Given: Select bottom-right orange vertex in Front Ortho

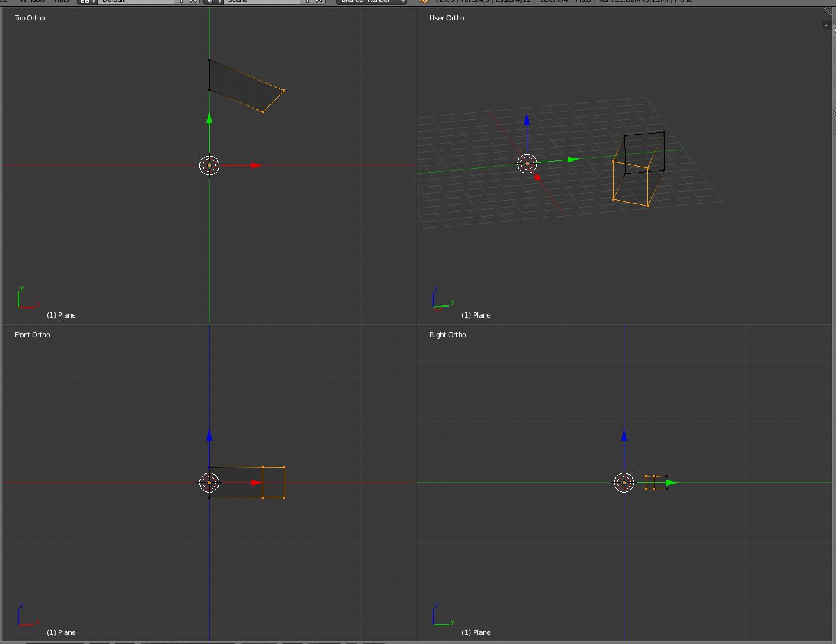Looking at the screenshot, I should pyautogui.click(x=284, y=498).
